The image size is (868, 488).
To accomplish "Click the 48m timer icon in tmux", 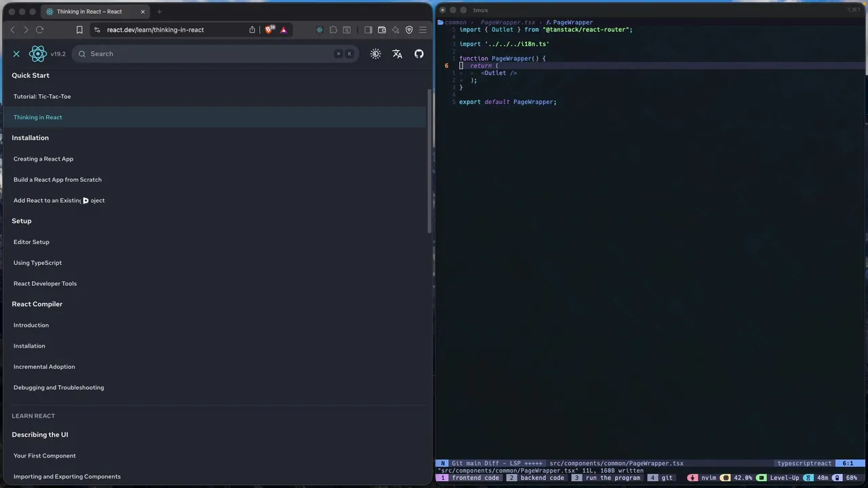I will point(809,478).
